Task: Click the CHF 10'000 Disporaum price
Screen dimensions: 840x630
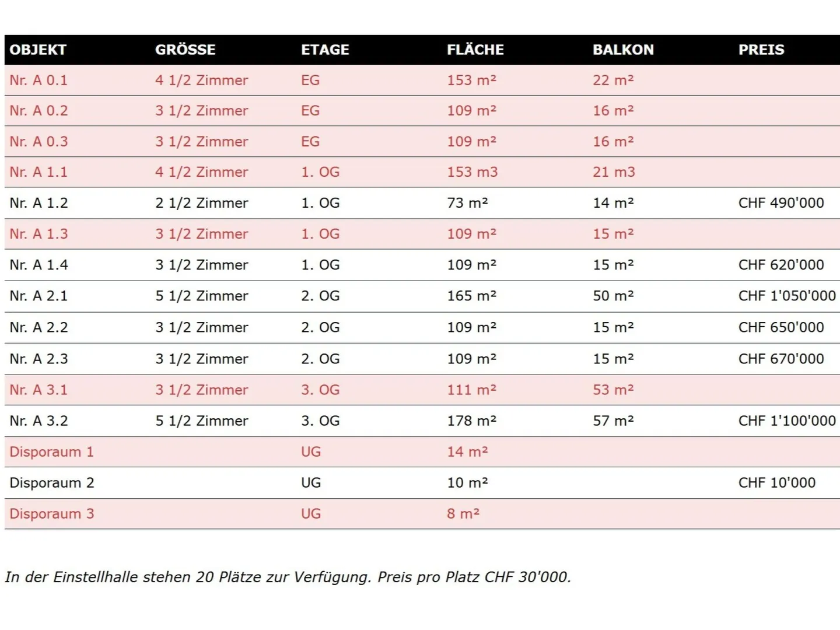Action: (x=777, y=483)
